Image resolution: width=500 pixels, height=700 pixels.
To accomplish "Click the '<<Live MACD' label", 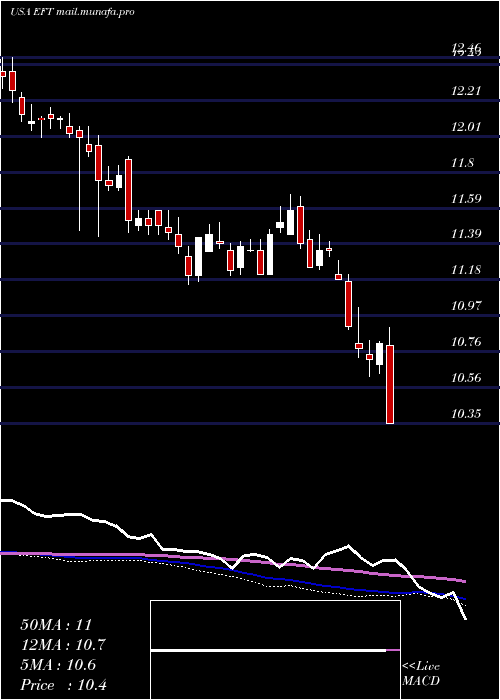I will click(421, 674).
